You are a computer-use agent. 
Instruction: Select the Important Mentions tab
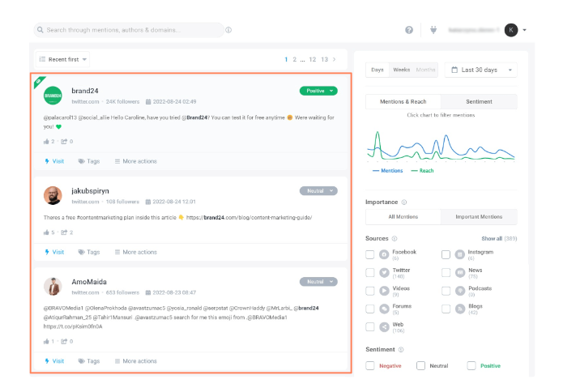click(x=479, y=217)
